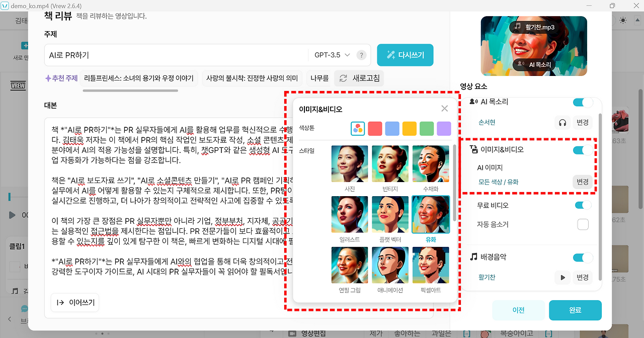Choose the 빈티지 style thumbnail

click(x=390, y=163)
